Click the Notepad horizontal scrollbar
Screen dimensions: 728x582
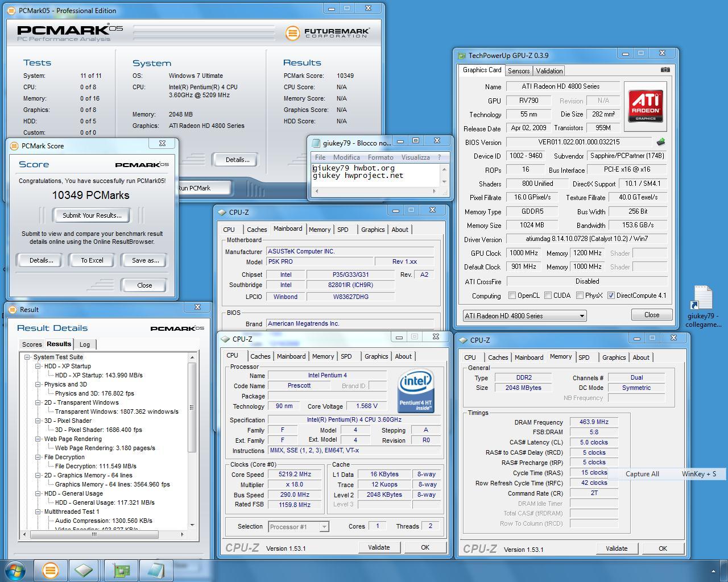click(375, 191)
